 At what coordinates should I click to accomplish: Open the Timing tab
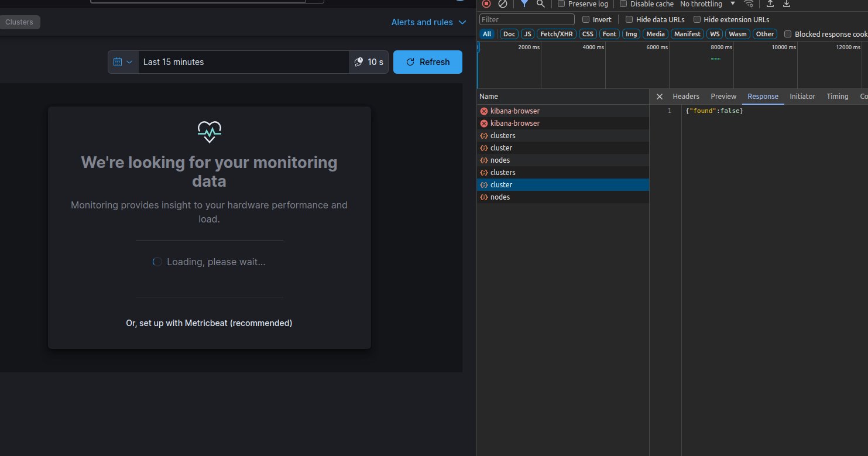tap(837, 97)
